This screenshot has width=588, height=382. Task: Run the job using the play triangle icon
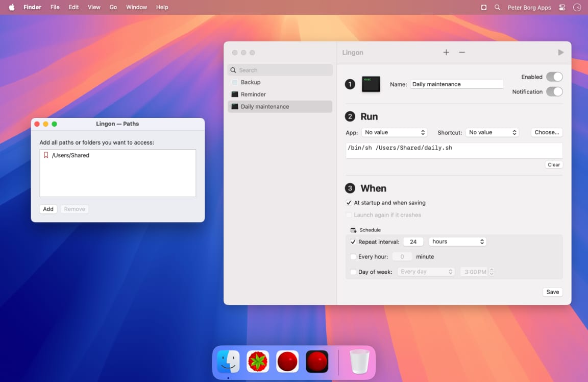560,52
